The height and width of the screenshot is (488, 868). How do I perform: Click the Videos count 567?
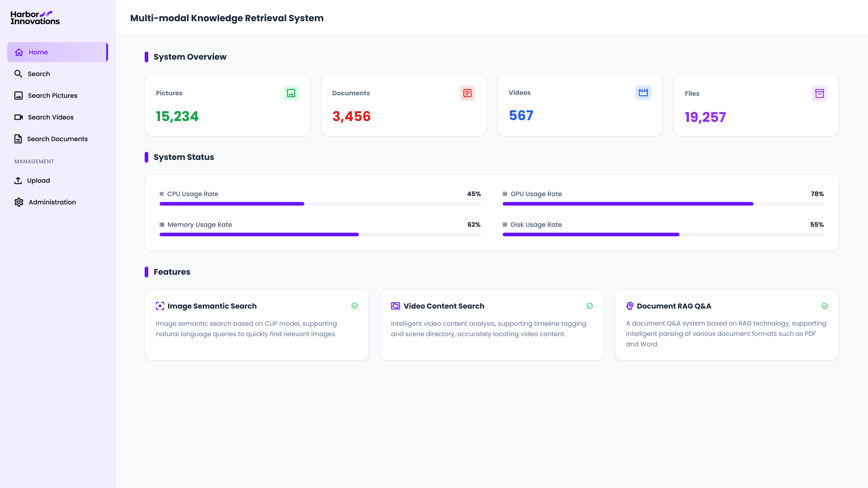click(521, 116)
